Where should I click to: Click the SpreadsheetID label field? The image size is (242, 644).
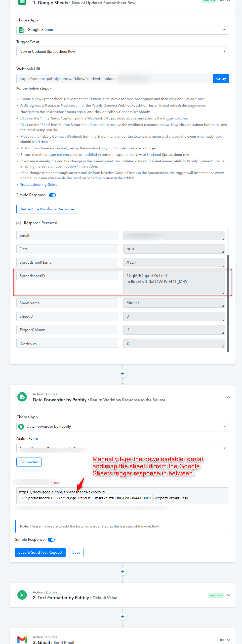67,276
